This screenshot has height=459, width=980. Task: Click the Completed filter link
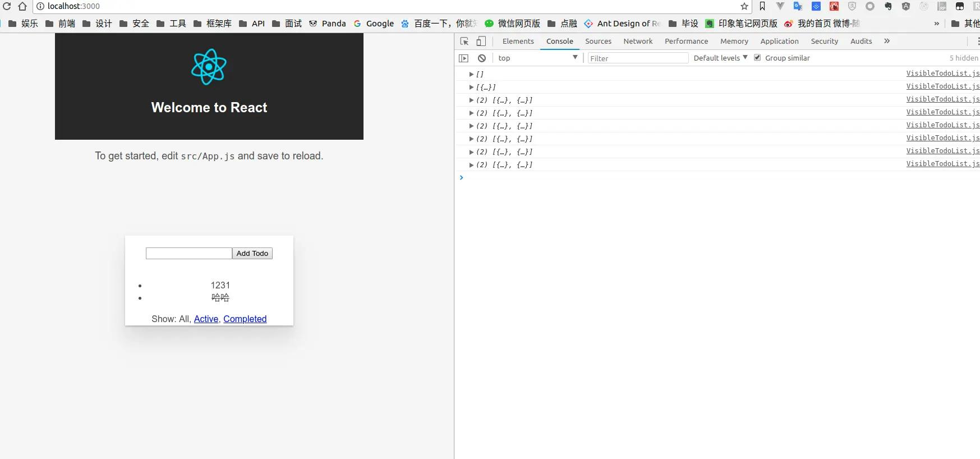click(245, 319)
